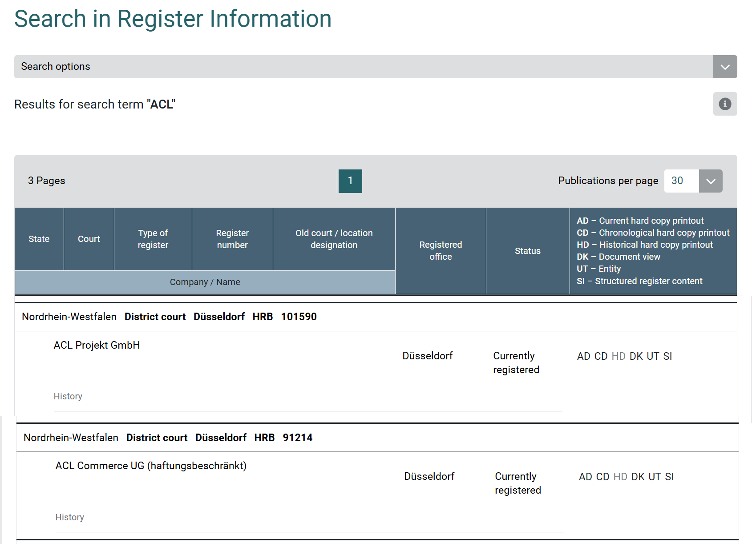Click the Company / Name subheader

(205, 282)
